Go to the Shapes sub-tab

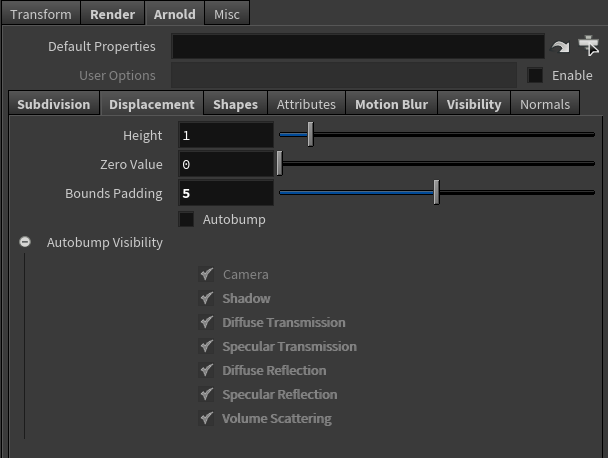pyautogui.click(x=235, y=104)
